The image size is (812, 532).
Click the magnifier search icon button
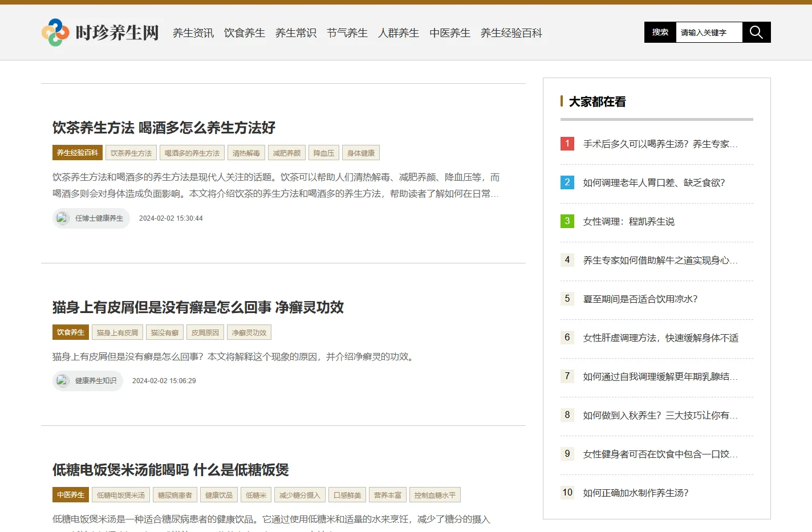[756, 33]
